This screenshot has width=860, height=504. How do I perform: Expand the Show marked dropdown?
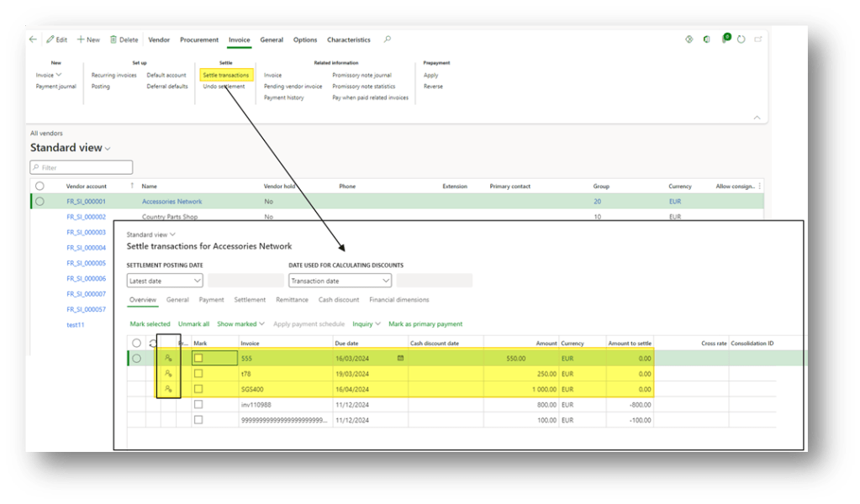pyautogui.click(x=240, y=323)
